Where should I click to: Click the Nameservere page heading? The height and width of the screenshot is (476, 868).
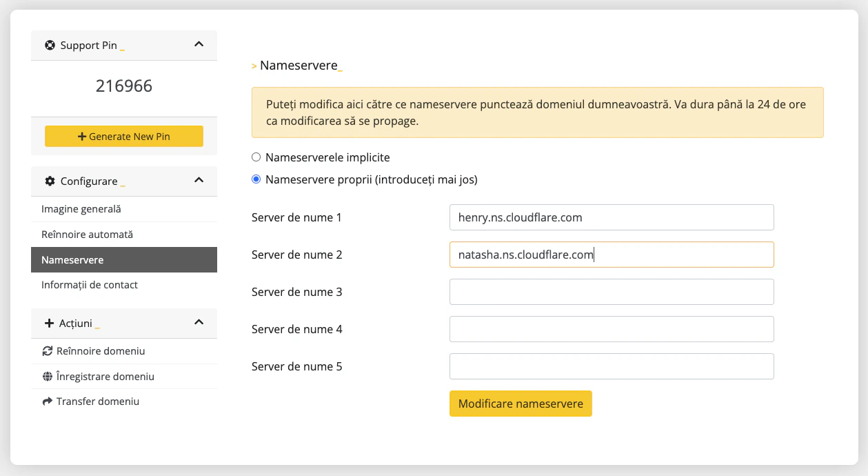(299, 66)
